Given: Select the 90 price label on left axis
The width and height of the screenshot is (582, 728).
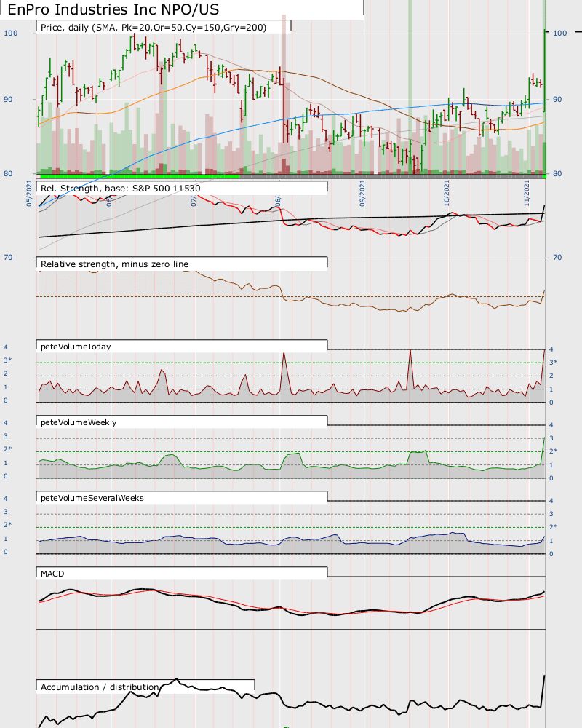Looking at the screenshot, I should pos(8,99).
